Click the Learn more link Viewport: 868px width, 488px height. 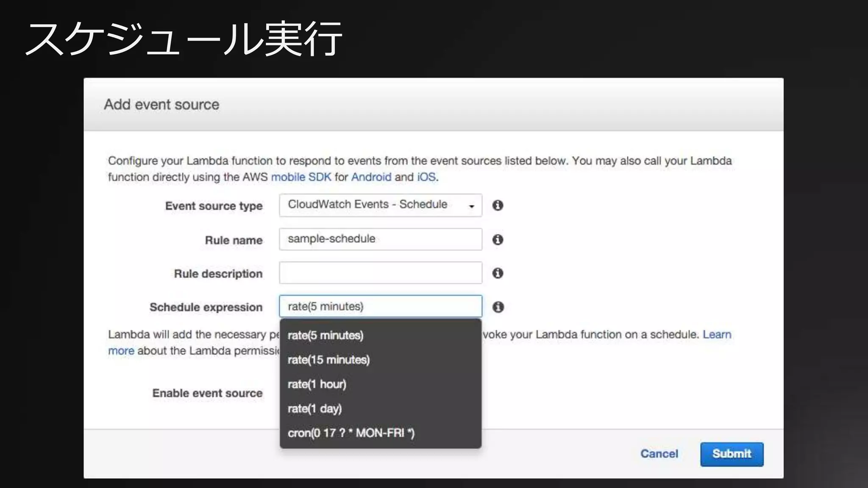point(717,335)
